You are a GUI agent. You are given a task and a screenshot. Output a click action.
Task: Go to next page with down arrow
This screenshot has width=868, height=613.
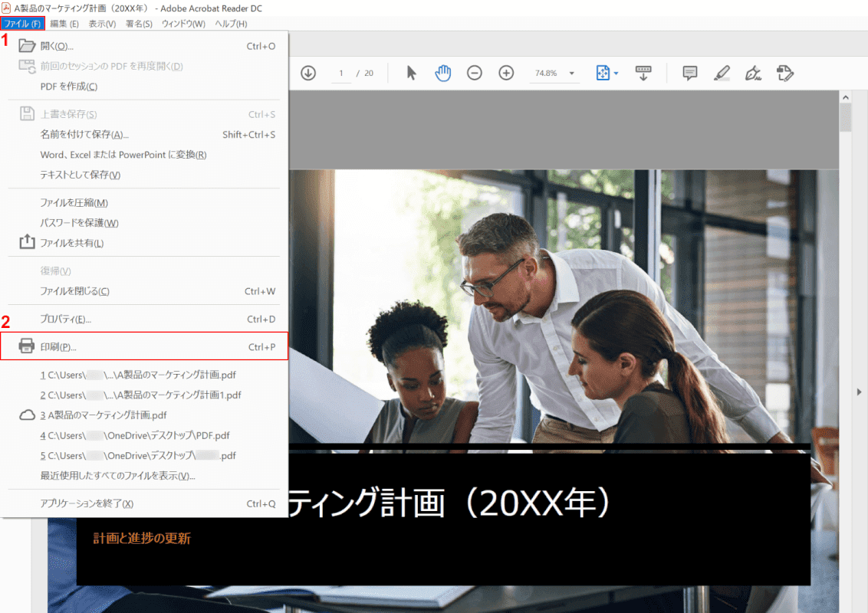click(308, 73)
